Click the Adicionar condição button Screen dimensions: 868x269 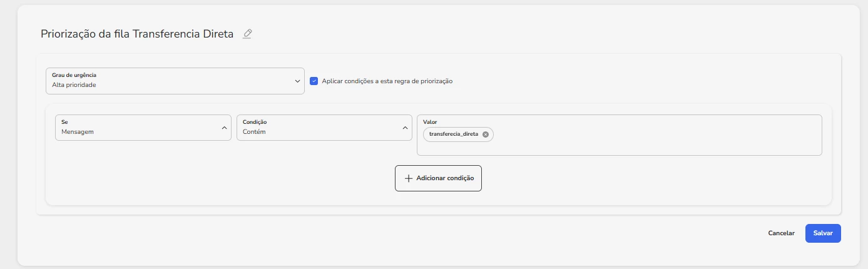pos(438,178)
